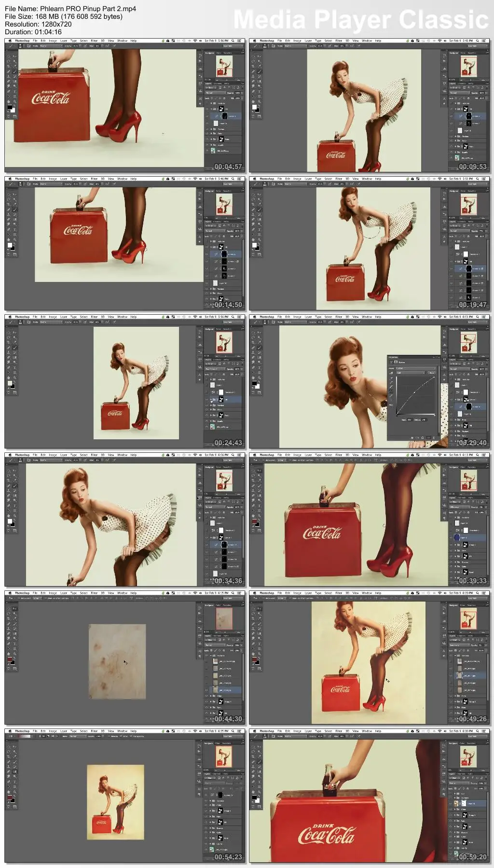Click black foreground color swatch in 00:04:57 frame

[10, 107]
